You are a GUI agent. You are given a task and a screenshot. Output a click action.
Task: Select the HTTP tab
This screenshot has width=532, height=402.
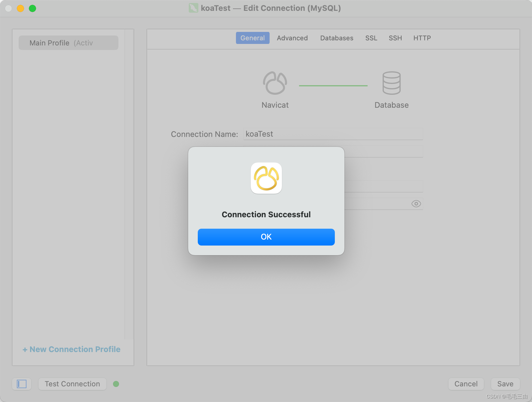tap(422, 38)
